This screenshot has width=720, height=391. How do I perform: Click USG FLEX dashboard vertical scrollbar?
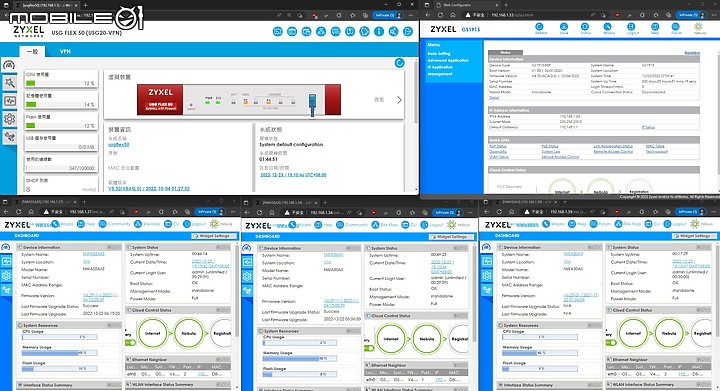pyautogui.click(x=416, y=92)
